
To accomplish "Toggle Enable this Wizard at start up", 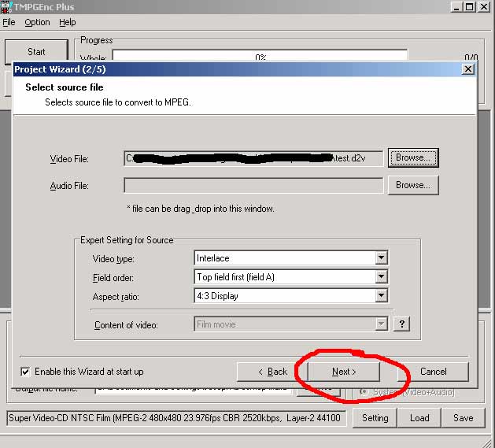I will coord(25,372).
